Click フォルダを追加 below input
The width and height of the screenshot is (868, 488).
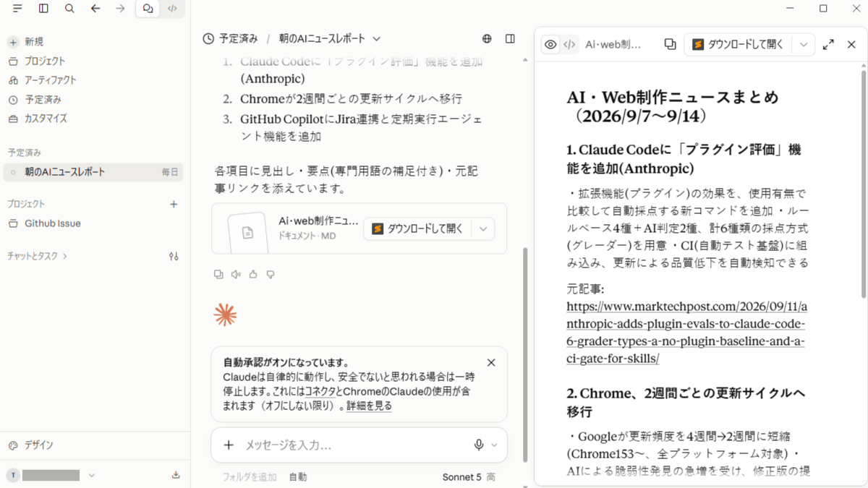pyautogui.click(x=250, y=477)
